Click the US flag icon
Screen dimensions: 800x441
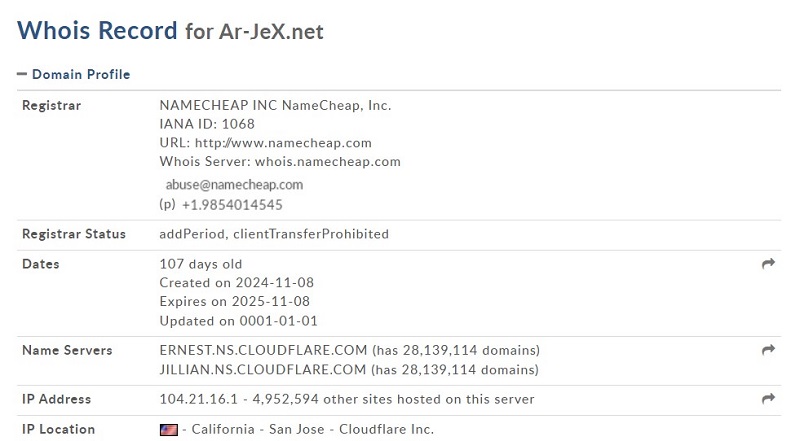tap(168, 430)
